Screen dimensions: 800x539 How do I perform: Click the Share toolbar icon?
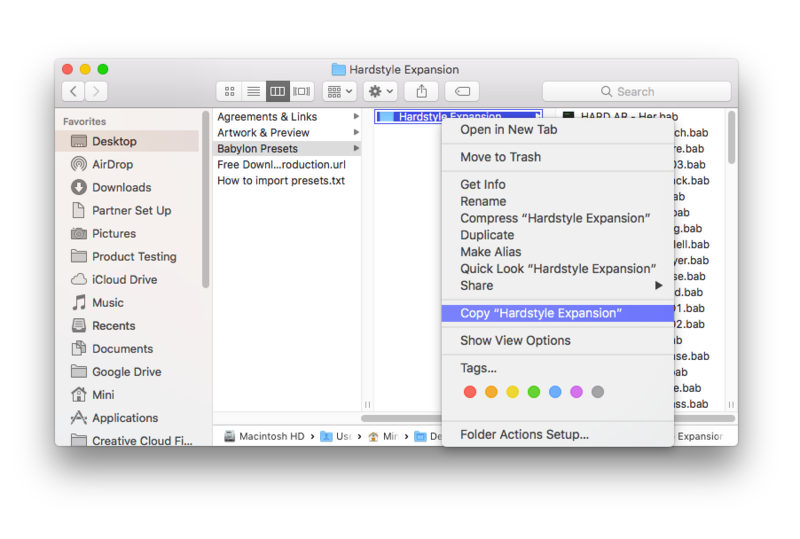[x=422, y=91]
